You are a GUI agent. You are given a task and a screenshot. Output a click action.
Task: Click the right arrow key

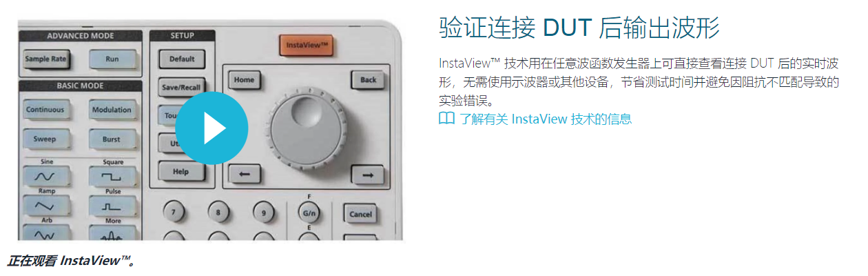click(x=368, y=175)
